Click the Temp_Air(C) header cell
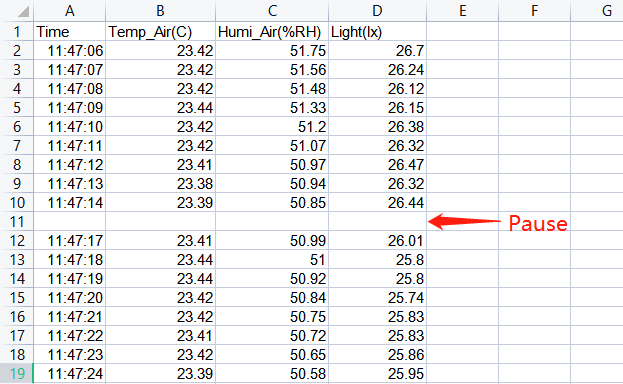This screenshot has width=623, height=384. click(x=160, y=31)
